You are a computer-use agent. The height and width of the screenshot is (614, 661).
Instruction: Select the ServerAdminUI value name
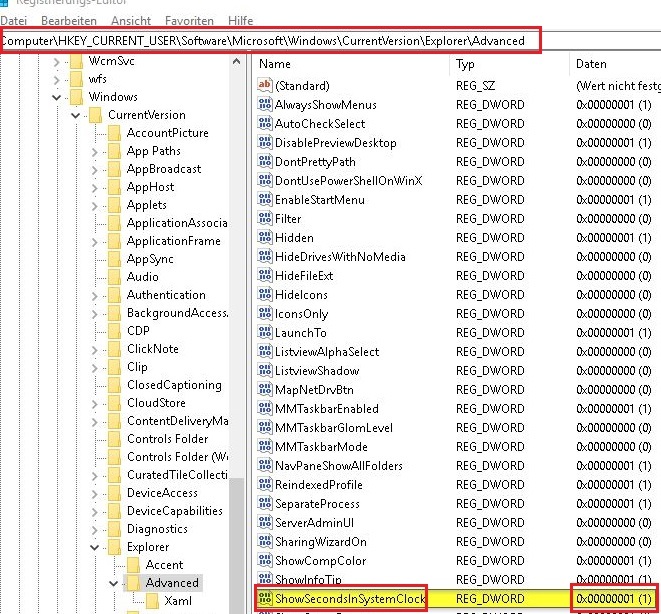click(x=314, y=523)
